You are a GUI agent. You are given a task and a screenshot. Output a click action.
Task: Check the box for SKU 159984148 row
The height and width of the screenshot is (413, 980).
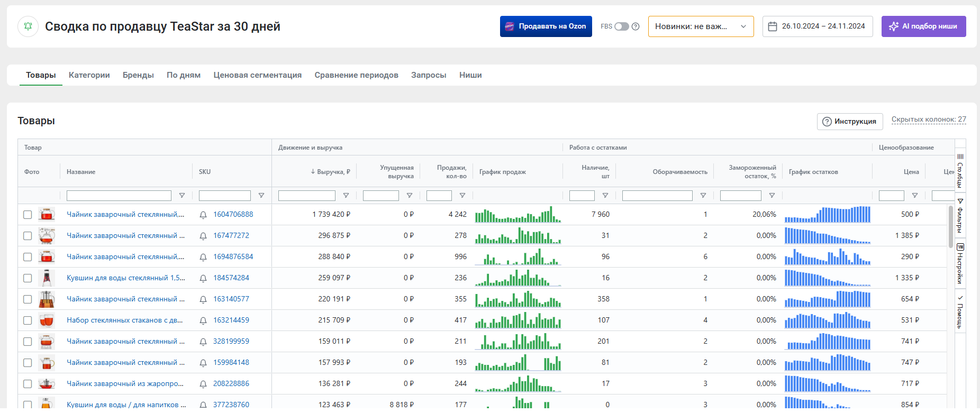(x=28, y=363)
